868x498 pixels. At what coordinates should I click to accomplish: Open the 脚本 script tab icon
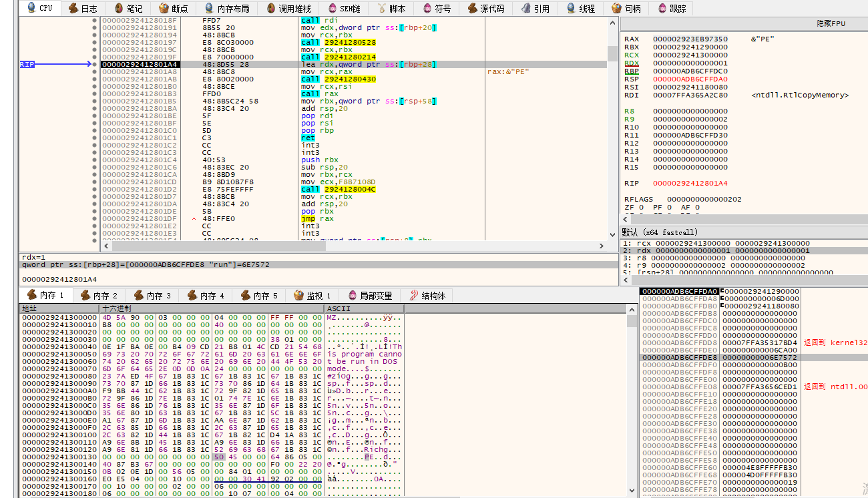pyautogui.click(x=381, y=8)
